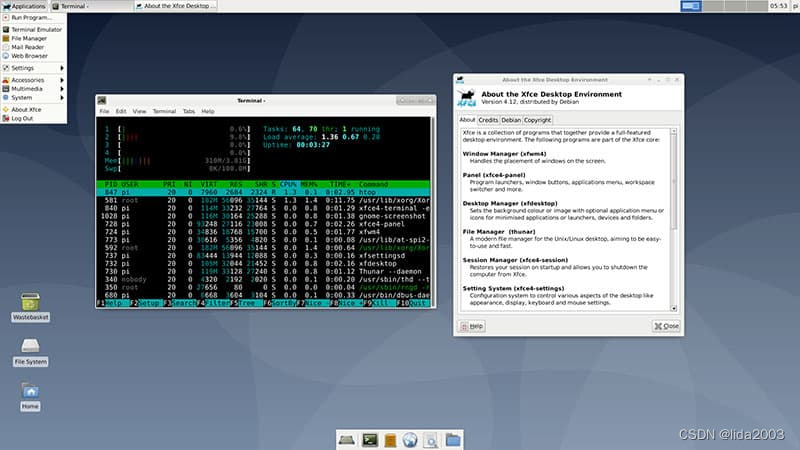This screenshot has height=450, width=800.
Task: Click the panel clock showing 05:53
Action: [779, 6]
